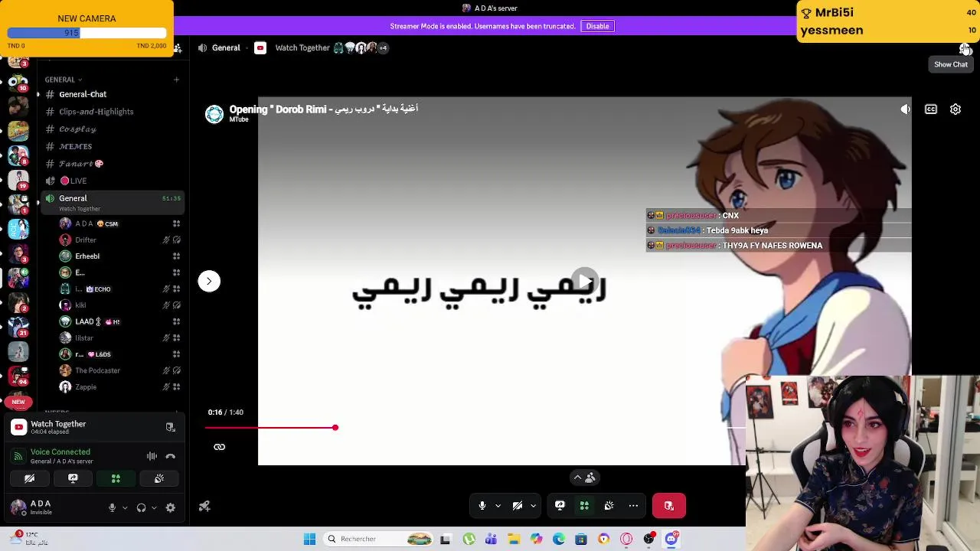Add a channel with GENERAL plus icon

[176, 80]
